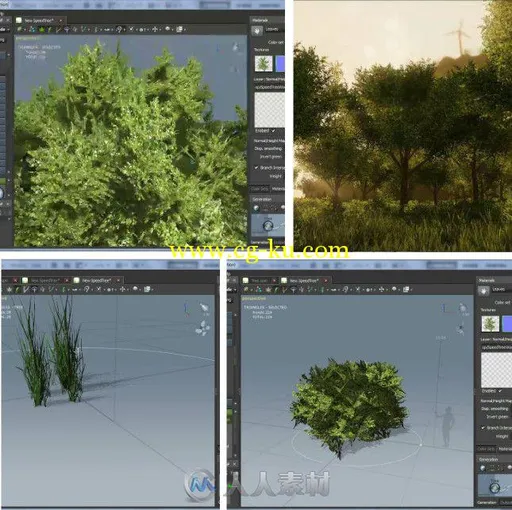Select the active New SpeedTree* tab in grass window

97,280
